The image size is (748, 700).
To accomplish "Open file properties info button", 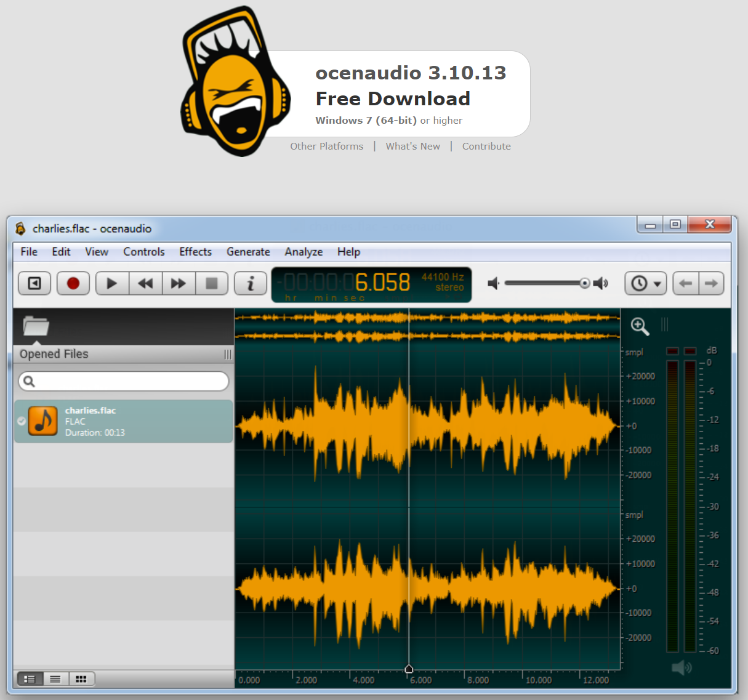I will [251, 283].
